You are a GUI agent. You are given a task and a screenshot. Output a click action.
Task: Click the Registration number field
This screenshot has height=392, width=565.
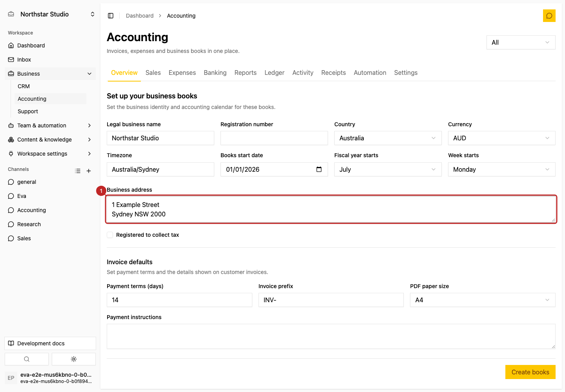(x=274, y=138)
